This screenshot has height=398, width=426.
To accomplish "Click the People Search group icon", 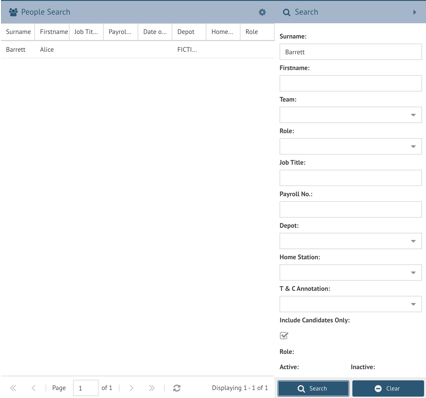I will pos(13,12).
